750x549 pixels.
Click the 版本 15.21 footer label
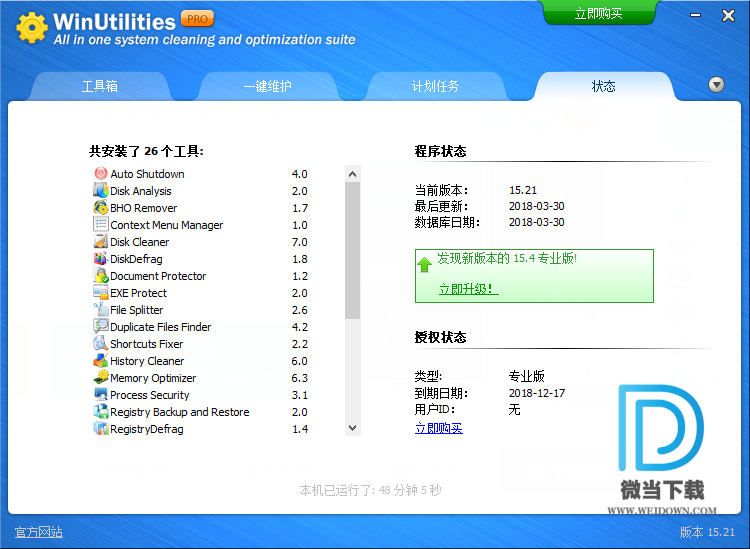707,532
